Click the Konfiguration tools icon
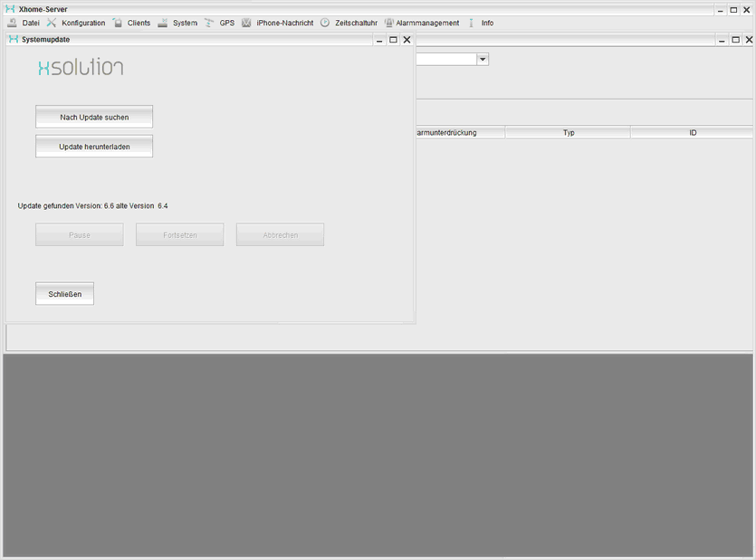The image size is (756, 560). (x=52, y=23)
